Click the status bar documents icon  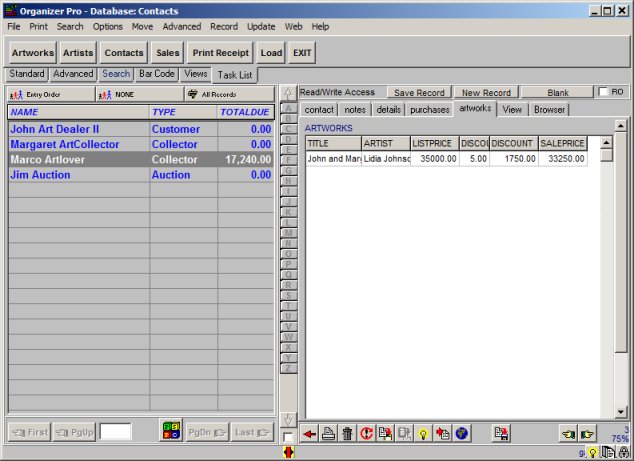tap(607, 452)
